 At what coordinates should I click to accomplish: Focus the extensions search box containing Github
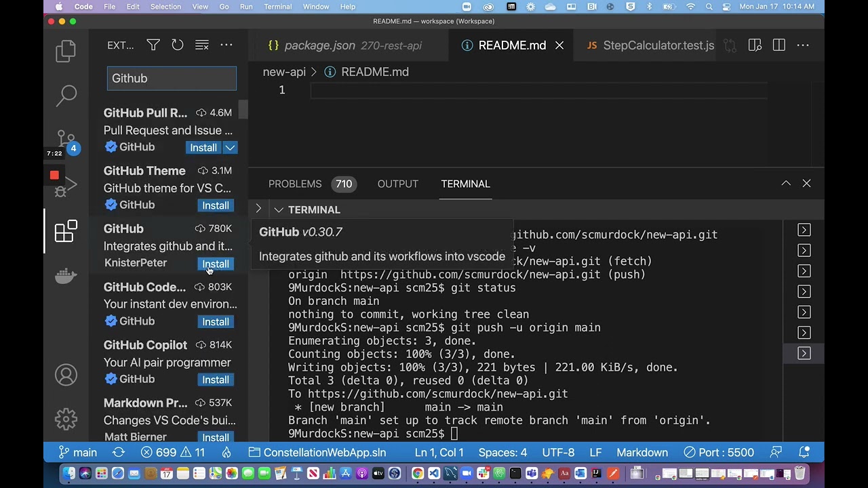click(x=172, y=79)
